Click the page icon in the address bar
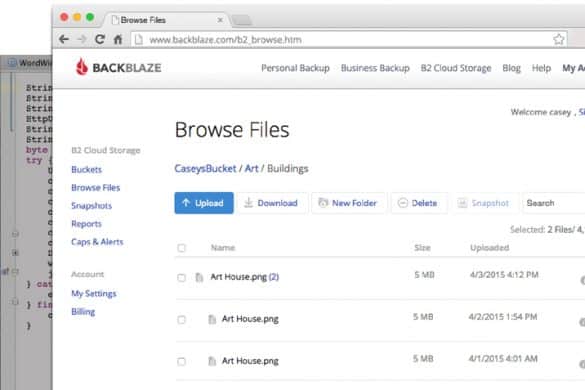This screenshot has width=585, height=390. point(139,39)
